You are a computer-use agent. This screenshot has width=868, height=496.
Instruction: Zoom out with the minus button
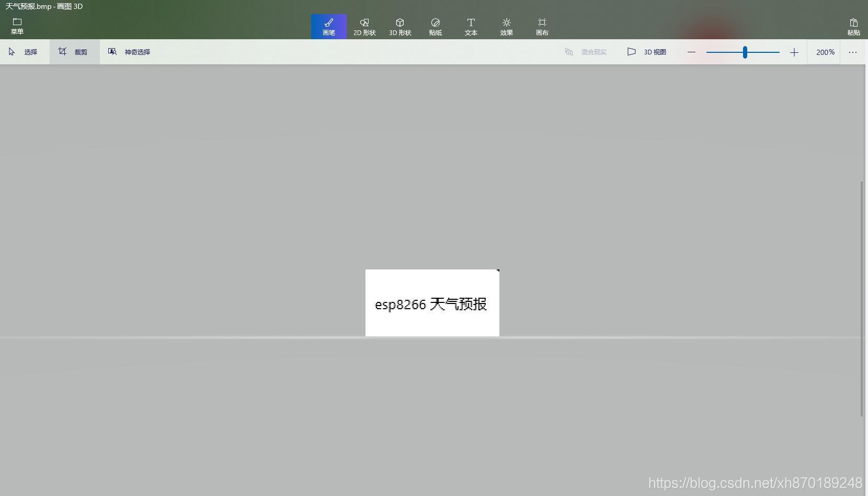[691, 52]
